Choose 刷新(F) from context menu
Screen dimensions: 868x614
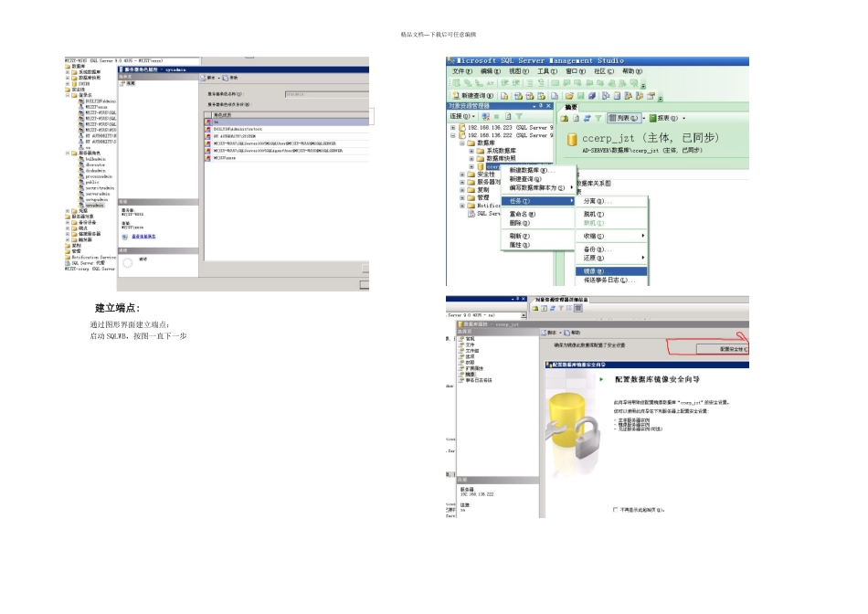pyautogui.click(x=537, y=237)
